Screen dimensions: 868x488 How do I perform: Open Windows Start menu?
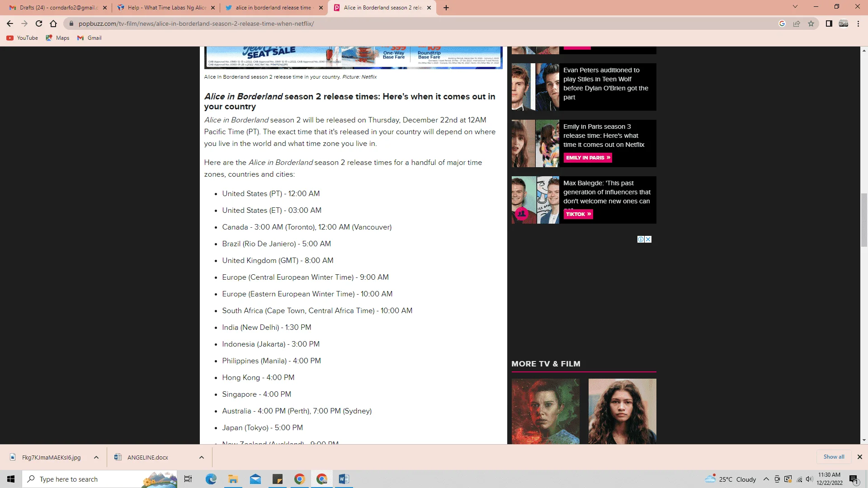tap(11, 479)
